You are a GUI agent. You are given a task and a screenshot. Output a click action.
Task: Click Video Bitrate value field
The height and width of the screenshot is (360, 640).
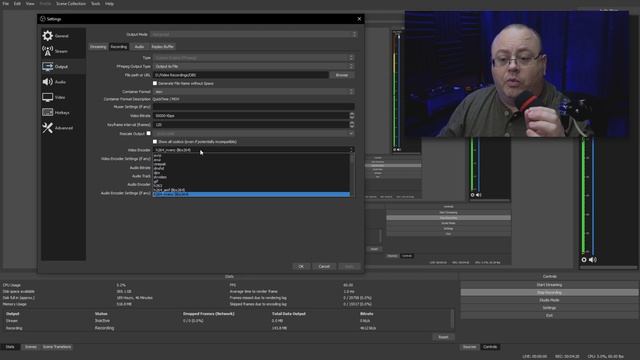coord(251,116)
